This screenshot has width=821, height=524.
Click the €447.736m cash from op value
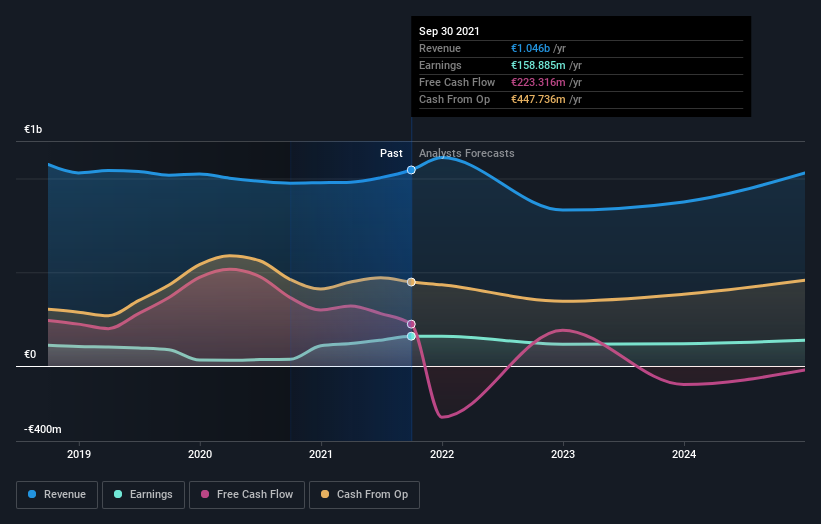pos(538,99)
